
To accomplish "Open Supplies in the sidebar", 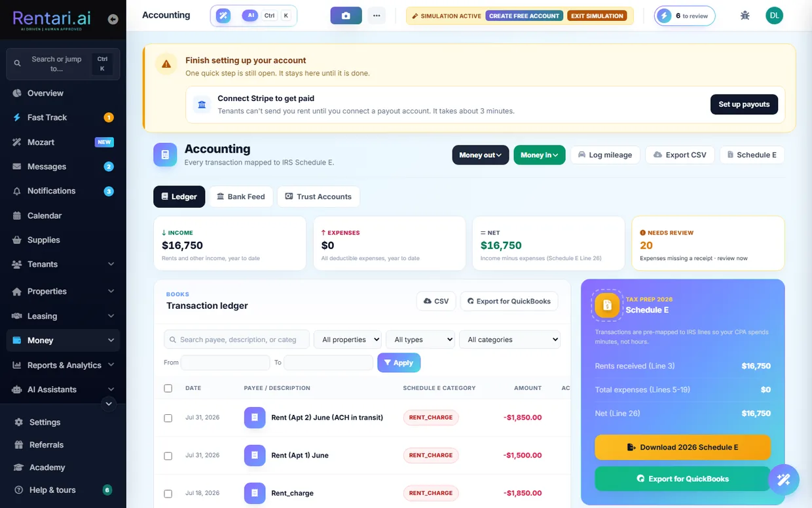I will click(63, 240).
